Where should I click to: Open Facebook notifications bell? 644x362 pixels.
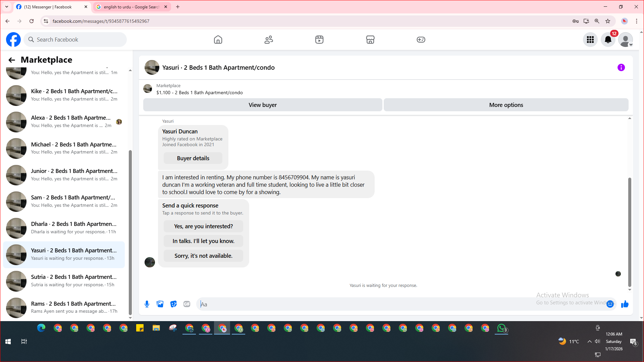pyautogui.click(x=608, y=40)
